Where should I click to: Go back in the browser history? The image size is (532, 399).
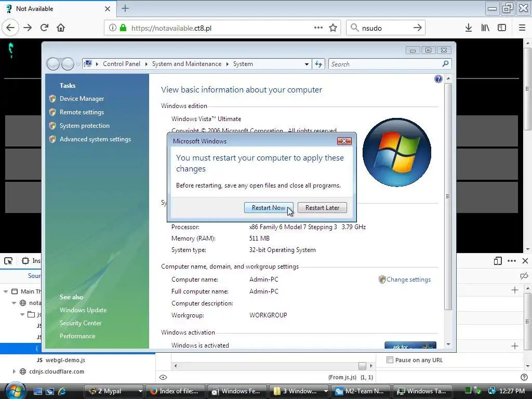coord(10,28)
